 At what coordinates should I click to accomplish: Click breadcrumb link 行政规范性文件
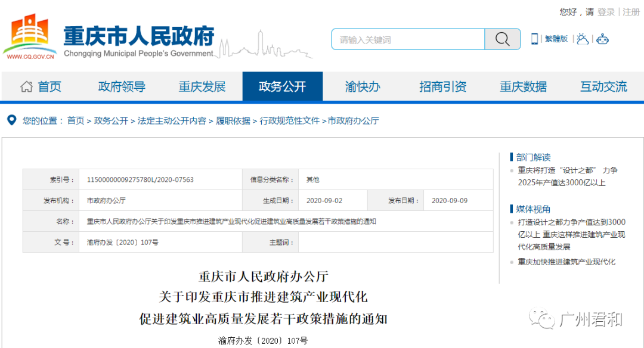pyautogui.click(x=290, y=120)
